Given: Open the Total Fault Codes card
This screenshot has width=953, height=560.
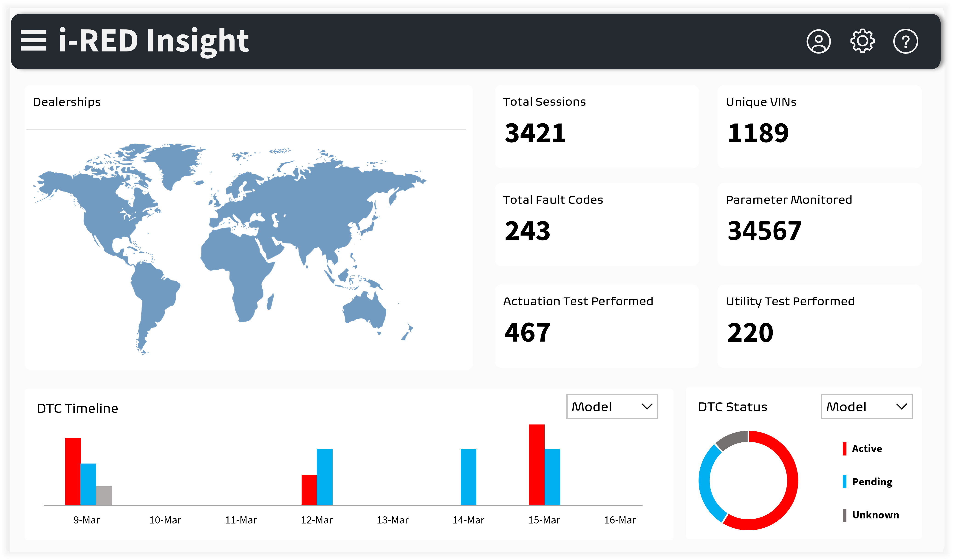Looking at the screenshot, I should click(596, 225).
